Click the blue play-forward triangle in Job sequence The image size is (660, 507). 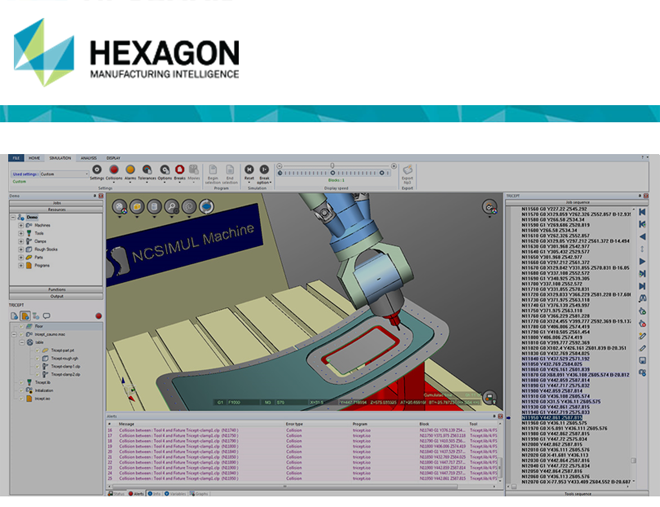[642, 262]
